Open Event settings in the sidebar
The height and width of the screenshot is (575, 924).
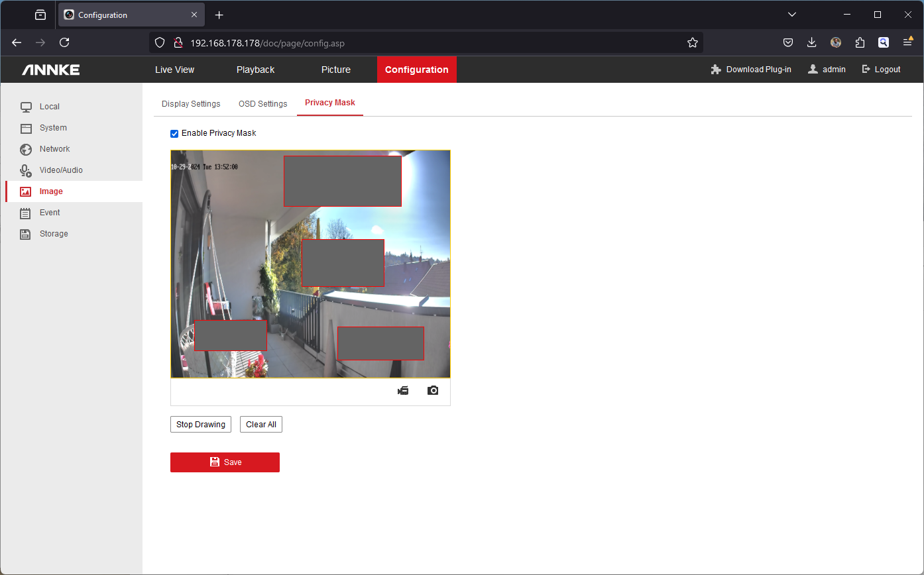tap(50, 213)
